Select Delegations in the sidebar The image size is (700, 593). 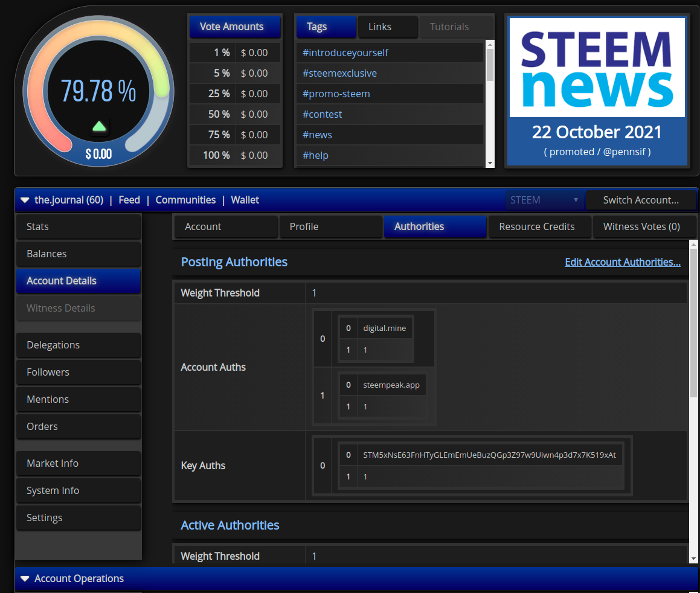[79, 345]
